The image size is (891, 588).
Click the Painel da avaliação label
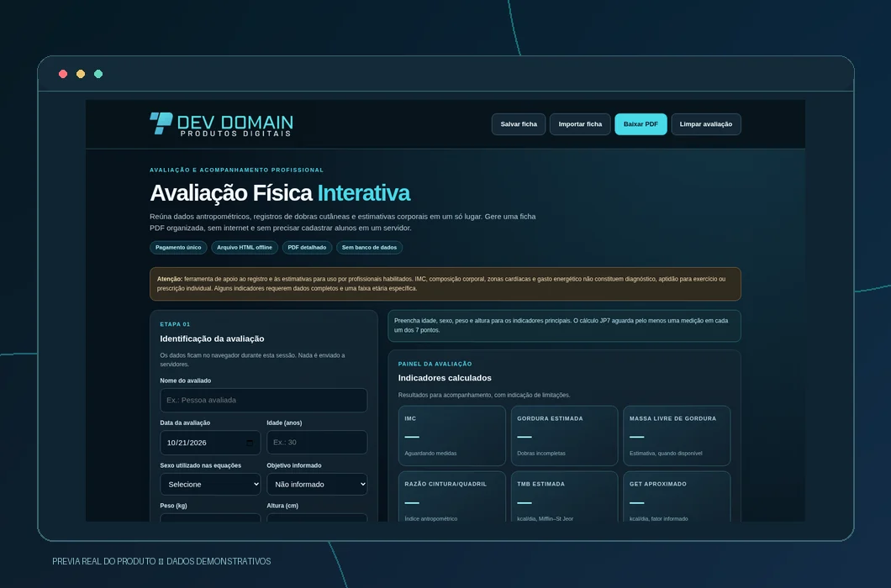point(435,364)
